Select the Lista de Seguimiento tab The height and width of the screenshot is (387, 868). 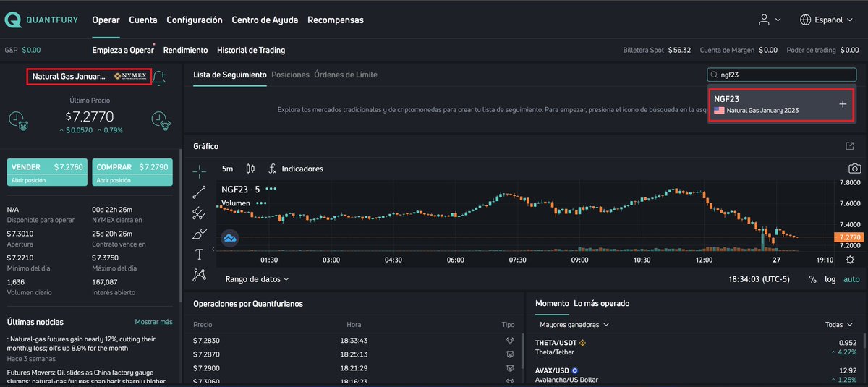click(x=230, y=75)
